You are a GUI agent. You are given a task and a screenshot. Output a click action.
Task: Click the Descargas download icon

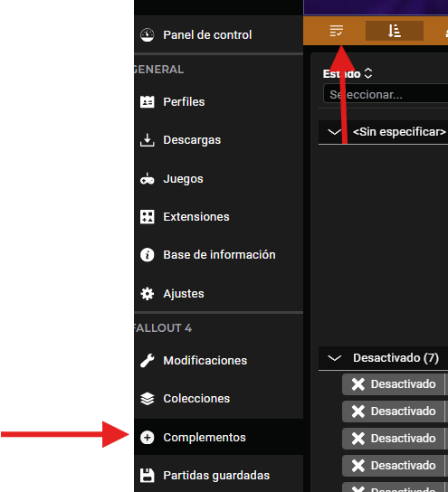147,140
